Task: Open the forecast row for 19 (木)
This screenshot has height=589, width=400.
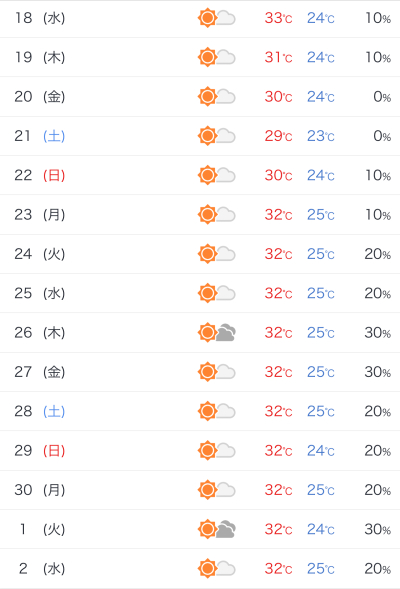Action: coord(200,57)
